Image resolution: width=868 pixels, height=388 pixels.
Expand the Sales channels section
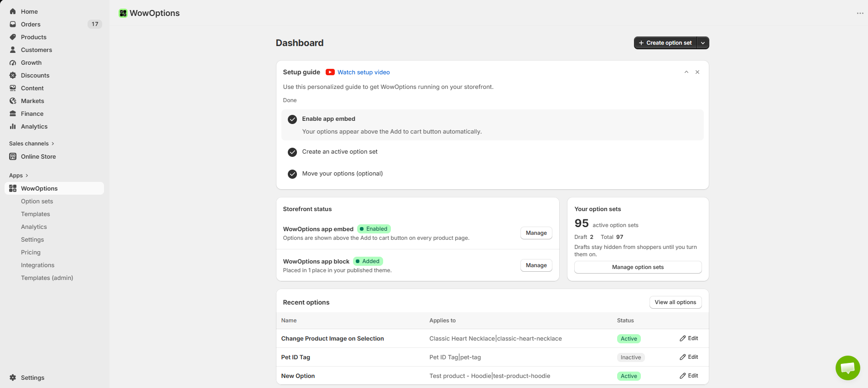point(31,144)
